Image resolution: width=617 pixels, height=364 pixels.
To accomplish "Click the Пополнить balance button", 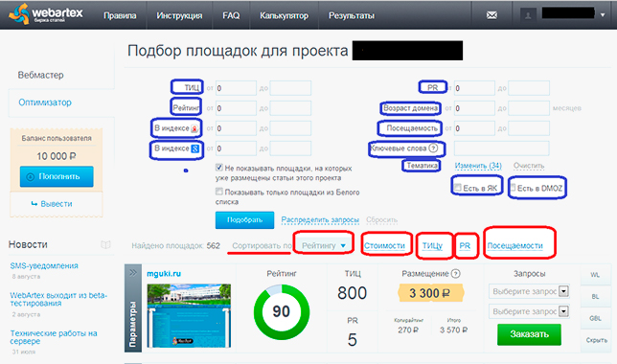I will tap(57, 176).
